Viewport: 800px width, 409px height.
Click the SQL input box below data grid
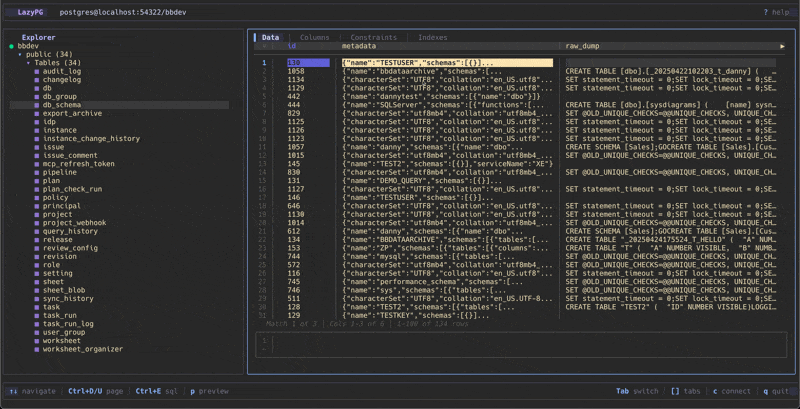[520, 345]
